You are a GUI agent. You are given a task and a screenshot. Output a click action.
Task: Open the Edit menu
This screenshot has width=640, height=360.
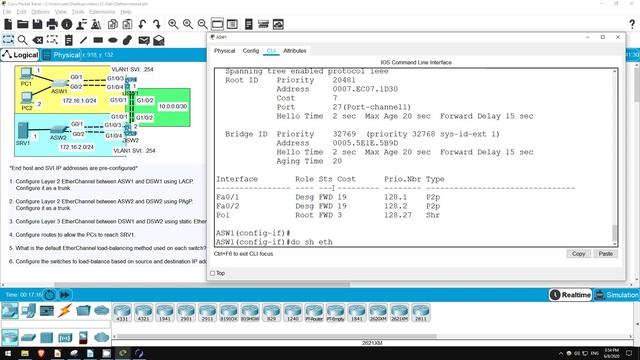(x=21, y=12)
